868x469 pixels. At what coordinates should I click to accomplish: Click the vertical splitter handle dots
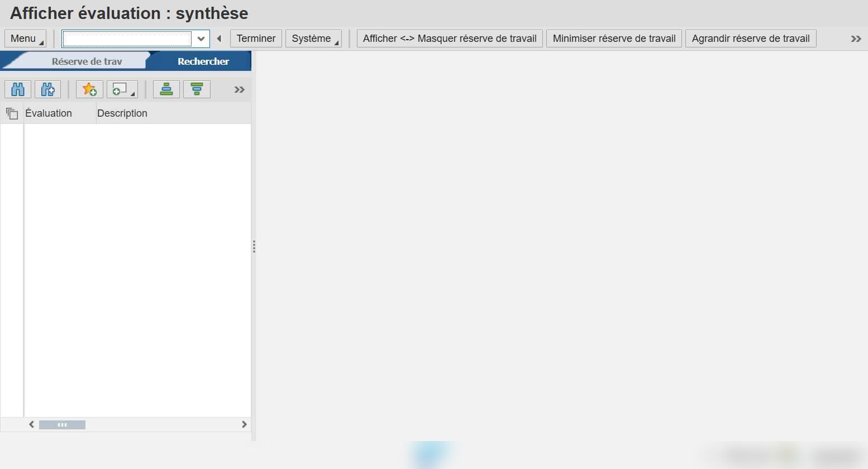tap(254, 247)
